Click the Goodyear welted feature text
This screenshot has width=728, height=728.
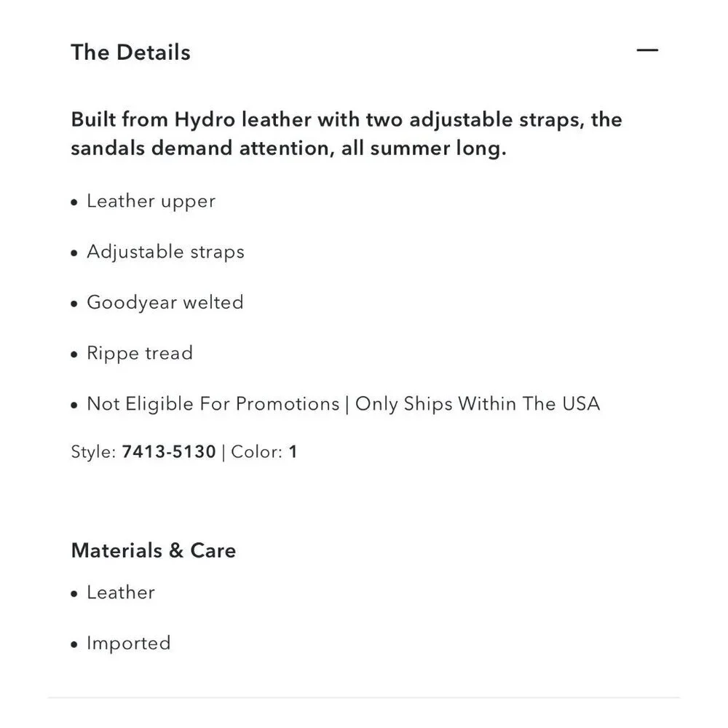(x=165, y=303)
